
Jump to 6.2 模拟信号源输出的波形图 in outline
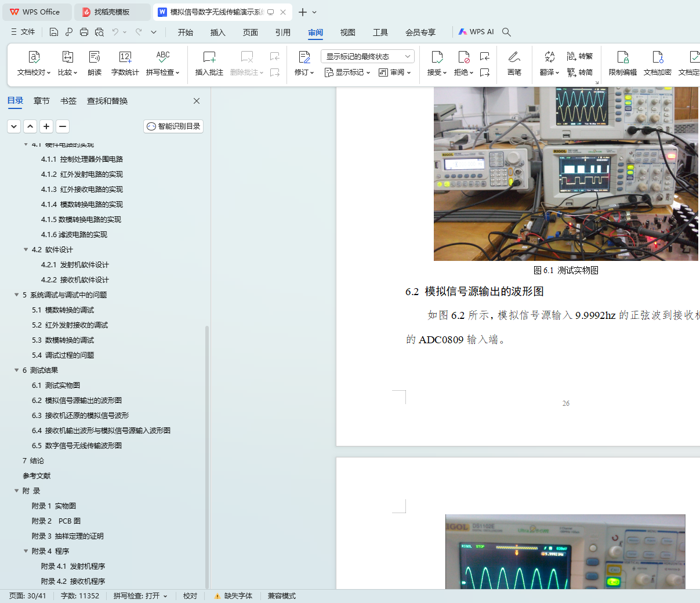pyautogui.click(x=77, y=401)
